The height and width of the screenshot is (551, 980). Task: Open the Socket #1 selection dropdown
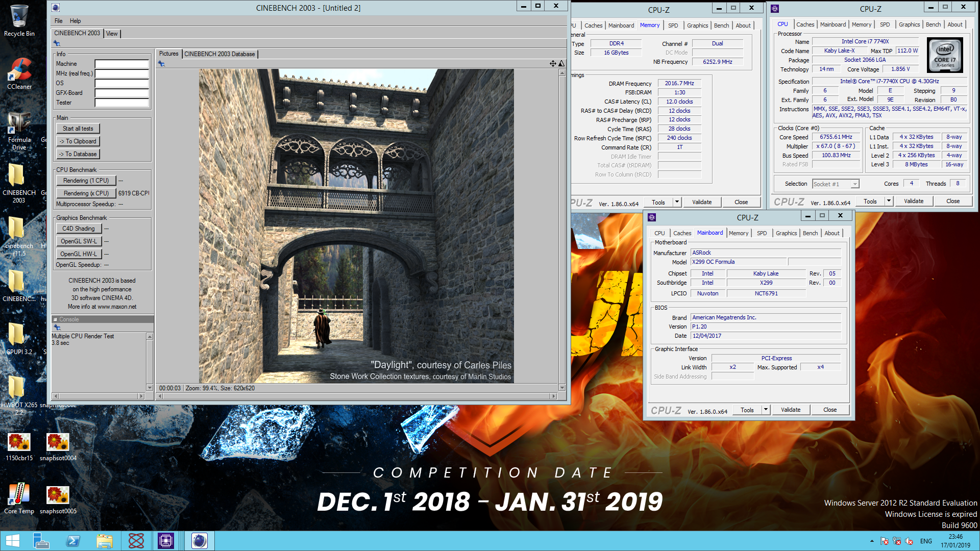(855, 184)
